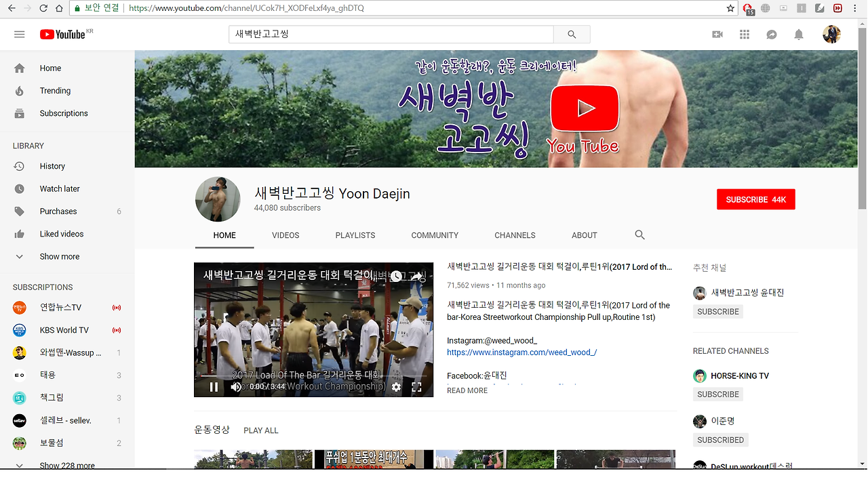
Task: Click the channel search magnifier icon
Action: tap(639, 235)
